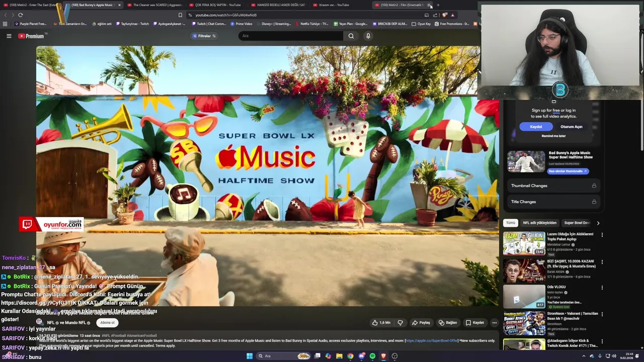Switch to Metin2 - Enter The East tab
This screenshot has width=644, height=362.
click(x=31, y=5)
